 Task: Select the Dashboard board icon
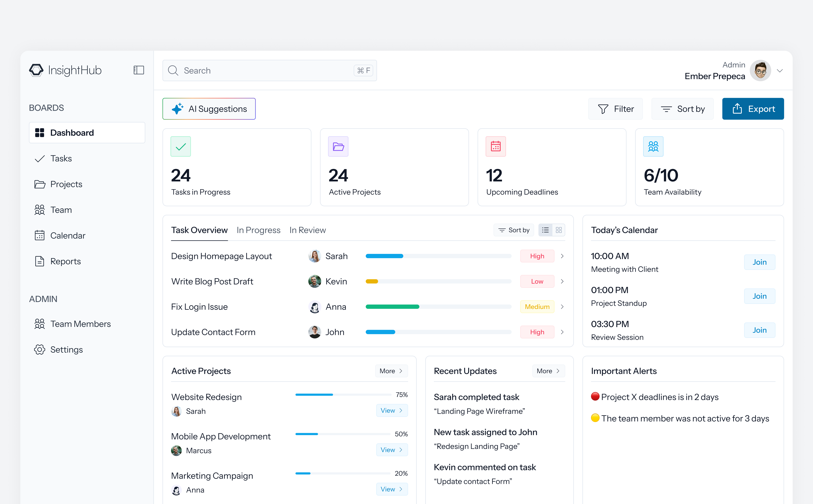point(40,132)
